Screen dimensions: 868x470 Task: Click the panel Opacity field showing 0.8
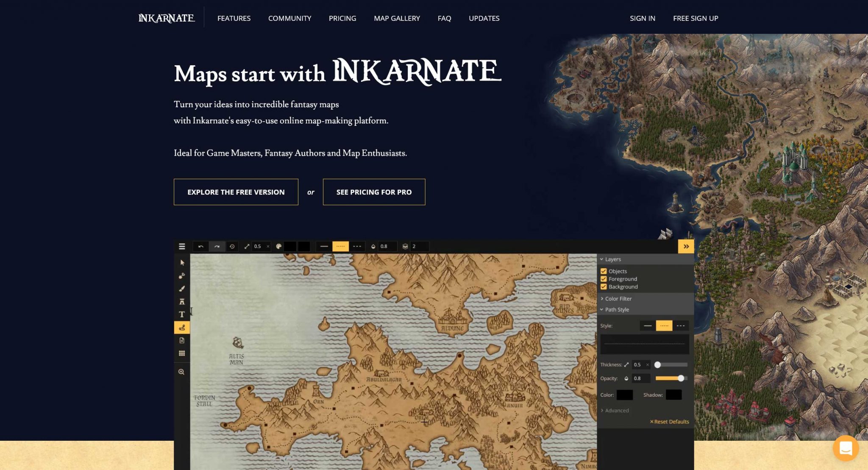point(641,378)
